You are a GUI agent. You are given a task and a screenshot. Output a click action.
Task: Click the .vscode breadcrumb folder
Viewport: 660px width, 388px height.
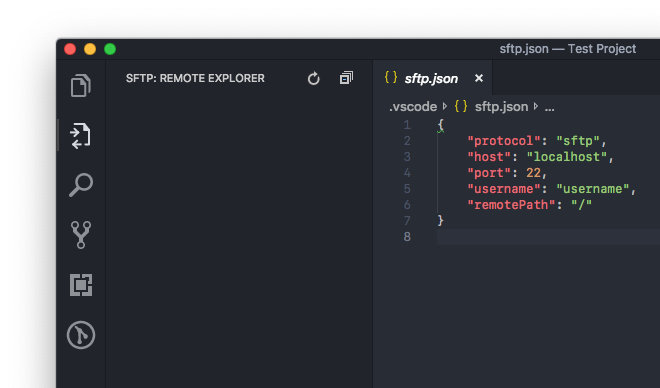coord(413,107)
